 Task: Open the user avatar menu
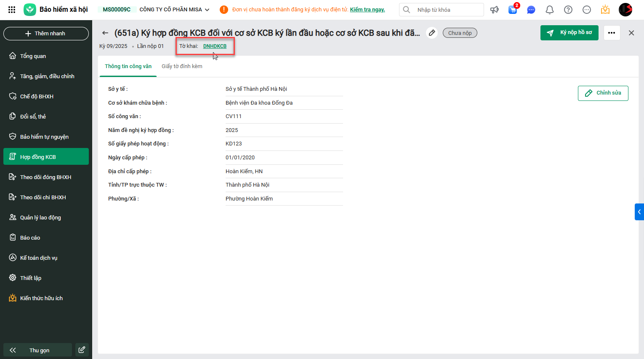coord(625,10)
